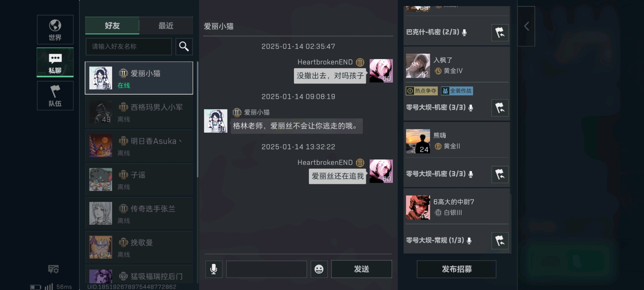Open the chat with 西格玛男人小军
The width and height of the screenshot is (644, 290).
click(139, 113)
